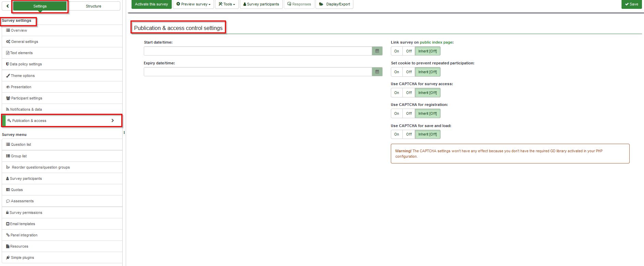Click the Start date/time input field
Screen dimensions: 644x266
click(x=258, y=51)
